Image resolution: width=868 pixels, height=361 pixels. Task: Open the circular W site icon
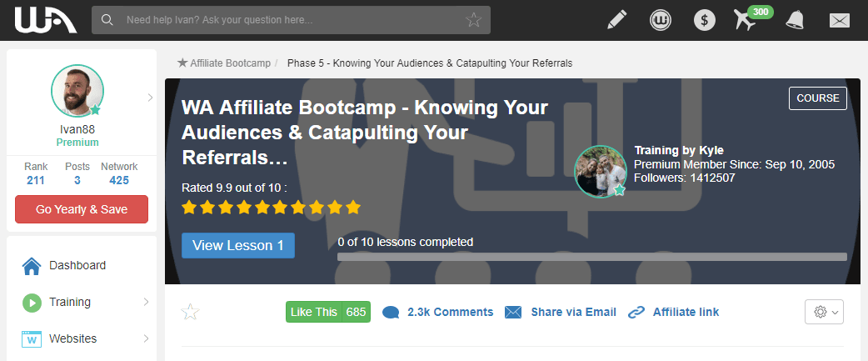pos(661,21)
